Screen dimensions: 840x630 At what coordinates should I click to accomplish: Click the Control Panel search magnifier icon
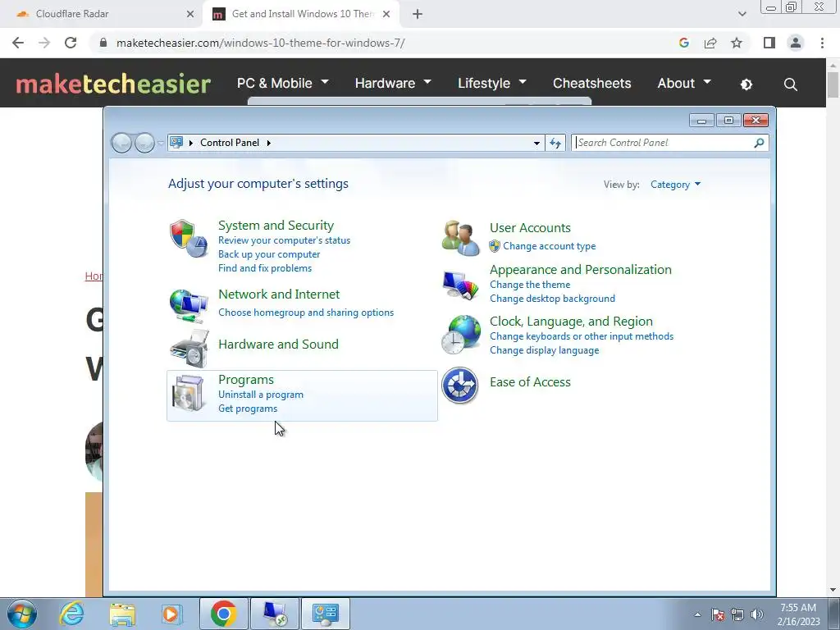[x=759, y=143]
